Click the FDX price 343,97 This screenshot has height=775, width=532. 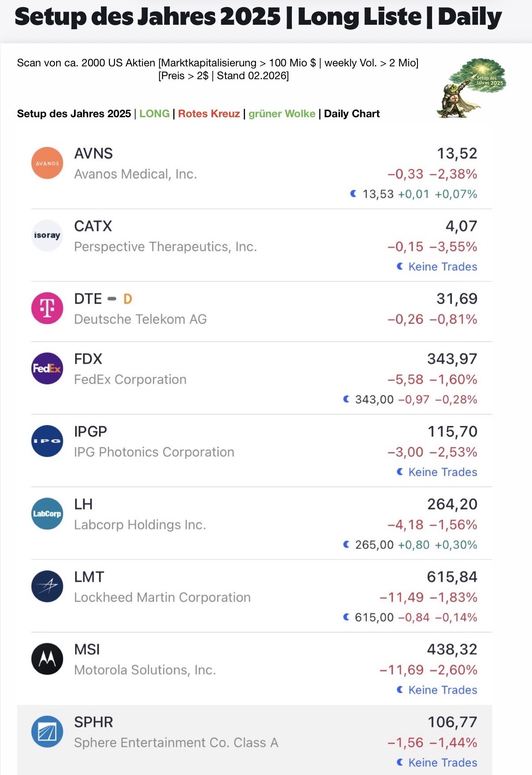tap(452, 359)
